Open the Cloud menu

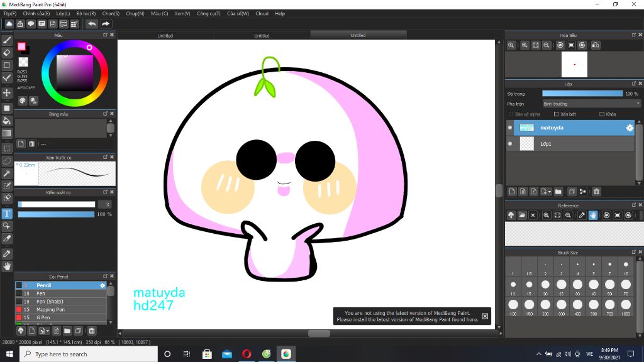(262, 13)
